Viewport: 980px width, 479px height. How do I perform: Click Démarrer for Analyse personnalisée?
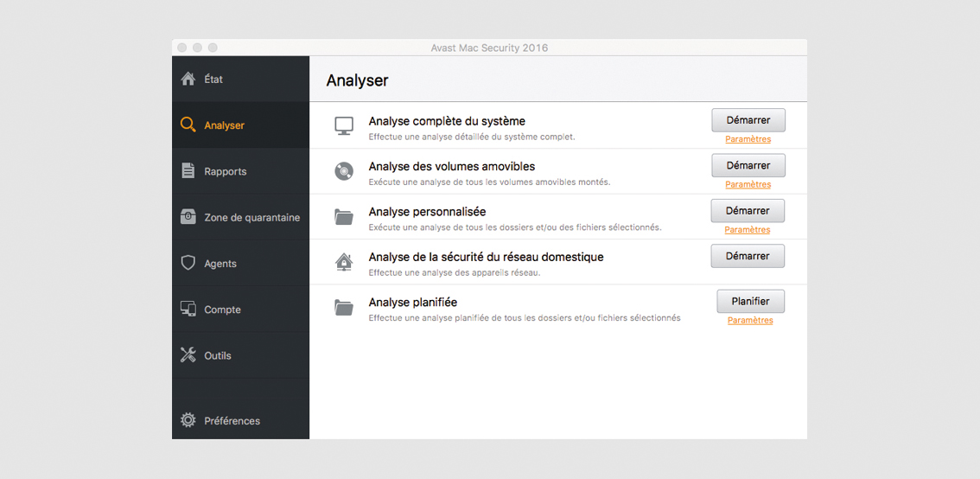pyautogui.click(x=748, y=211)
